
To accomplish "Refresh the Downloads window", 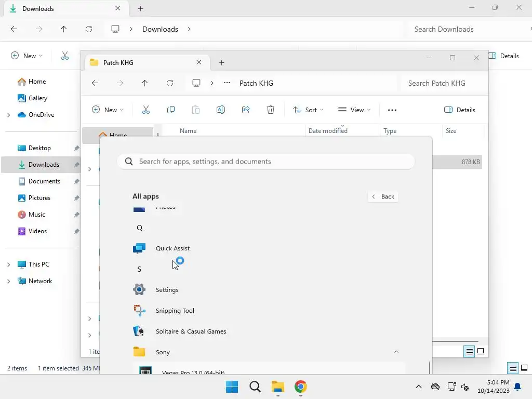I will pos(88,29).
